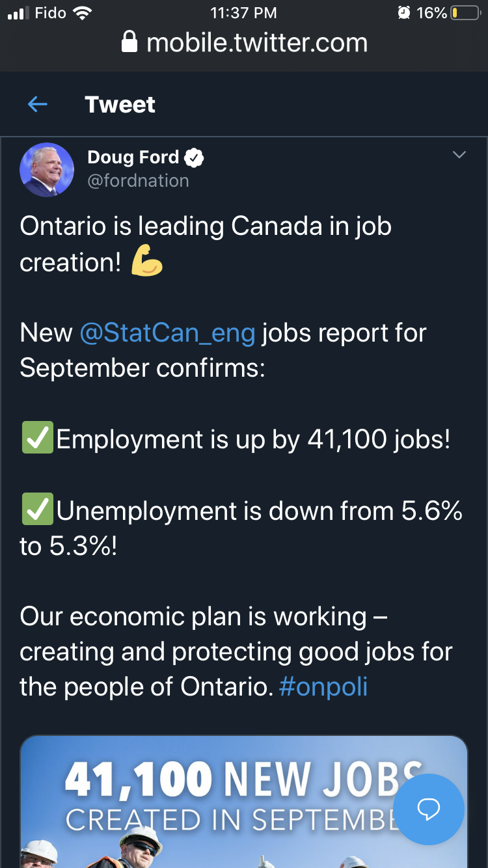Tap the green check mark beside Unemployment
The width and height of the screenshot is (488, 868).
tap(37, 509)
